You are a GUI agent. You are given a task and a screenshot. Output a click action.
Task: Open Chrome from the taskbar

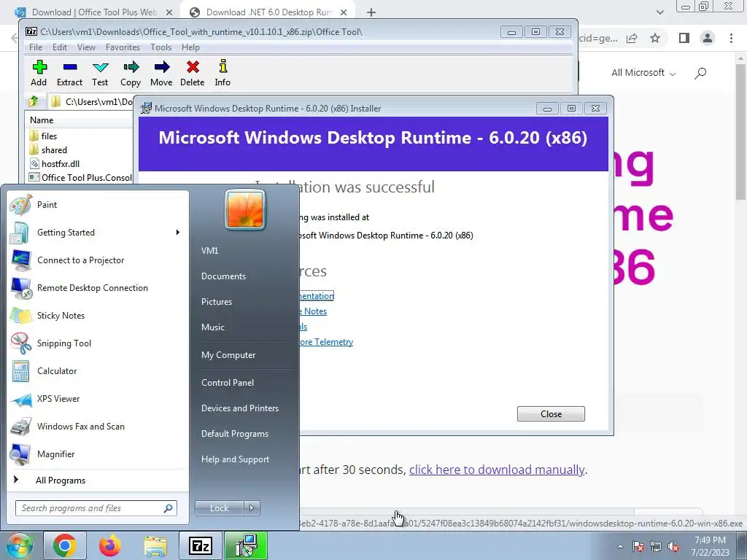64,545
